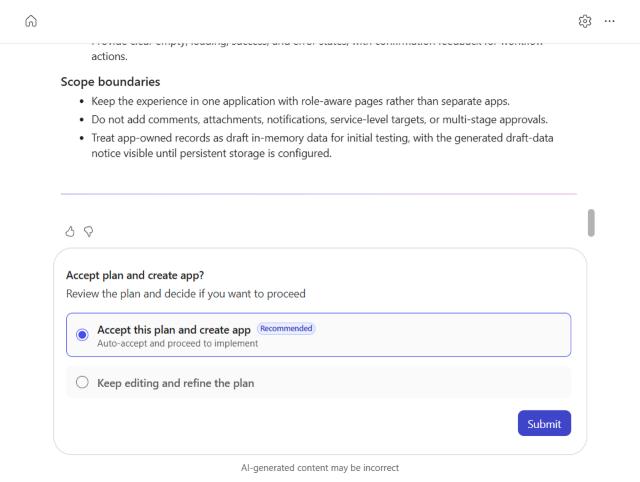
Task: Open the more options ellipsis menu
Action: (609, 21)
